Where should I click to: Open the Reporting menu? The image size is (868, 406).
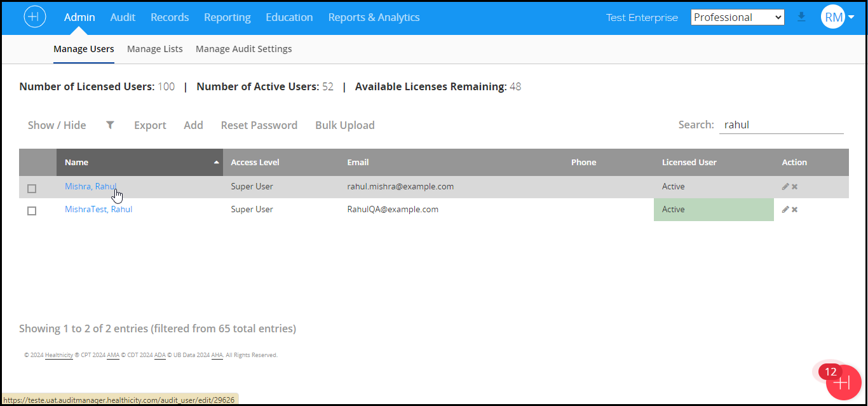point(227,17)
